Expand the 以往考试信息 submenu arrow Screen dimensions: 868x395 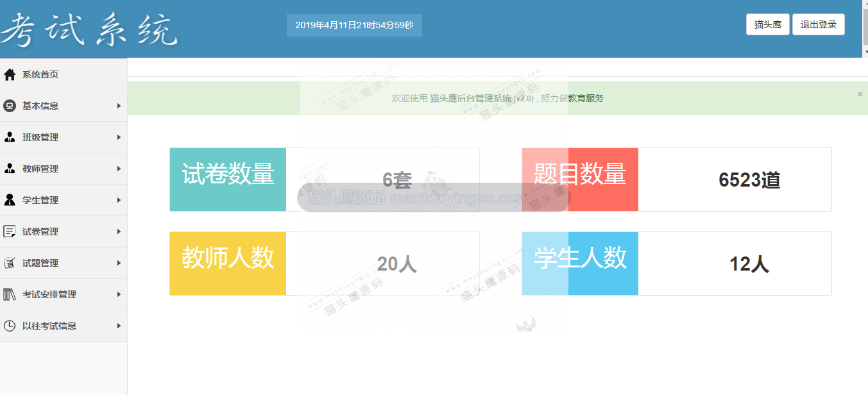pyautogui.click(x=119, y=326)
